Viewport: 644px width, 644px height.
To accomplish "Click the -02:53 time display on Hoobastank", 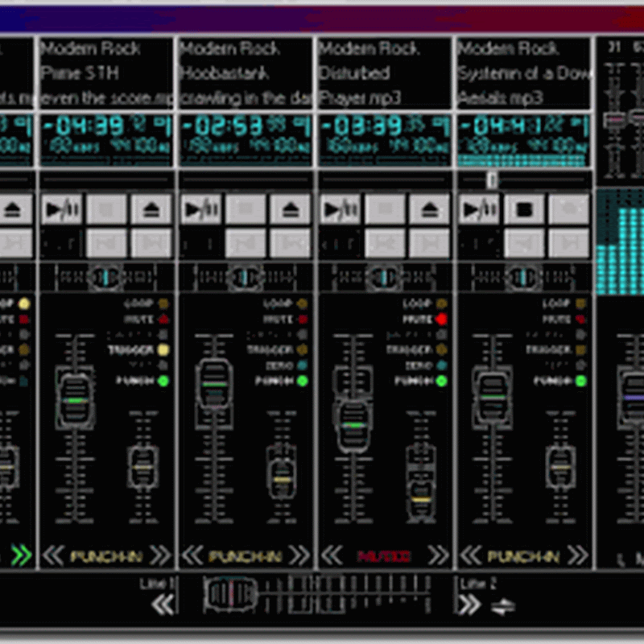I will coord(222,126).
